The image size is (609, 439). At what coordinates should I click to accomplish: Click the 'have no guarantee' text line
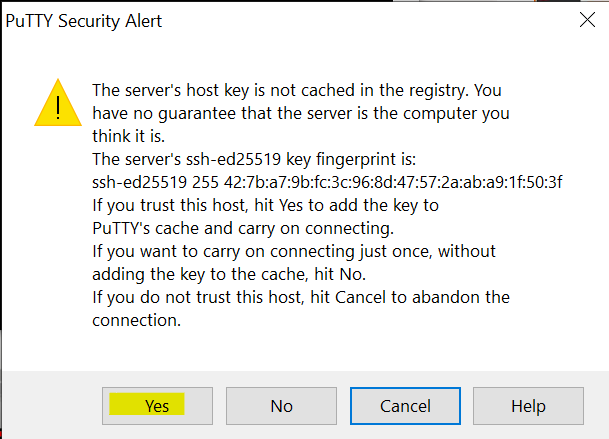pyautogui.click(x=301, y=113)
